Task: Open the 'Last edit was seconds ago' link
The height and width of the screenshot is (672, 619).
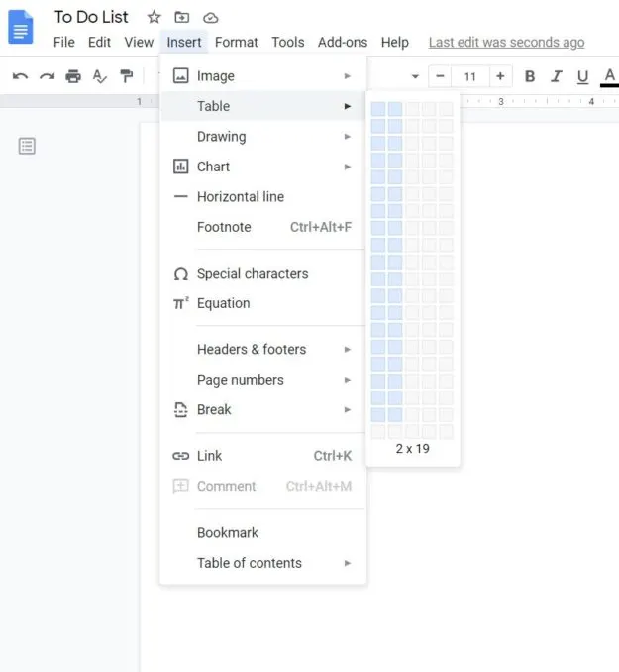Action: tap(506, 42)
